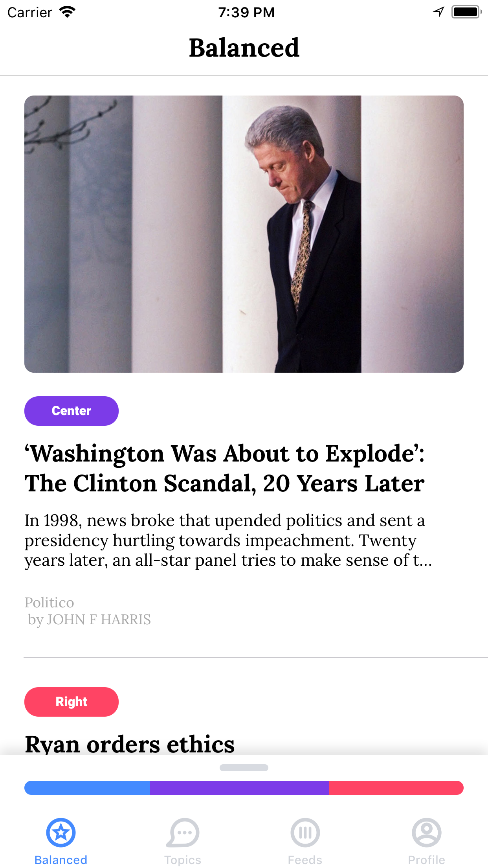The width and height of the screenshot is (488, 868).
Task: Open the Clinton Scandal article headline
Action: coord(225,469)
